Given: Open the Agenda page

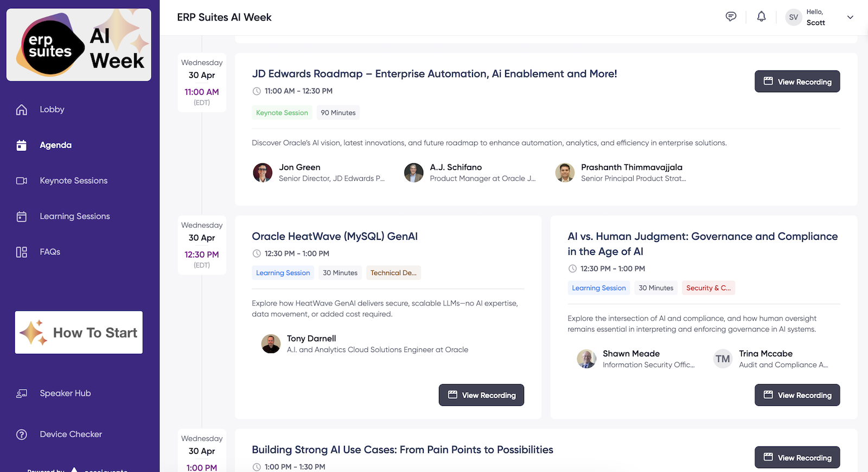Looking at the screenshot, I should coord(55,145).
